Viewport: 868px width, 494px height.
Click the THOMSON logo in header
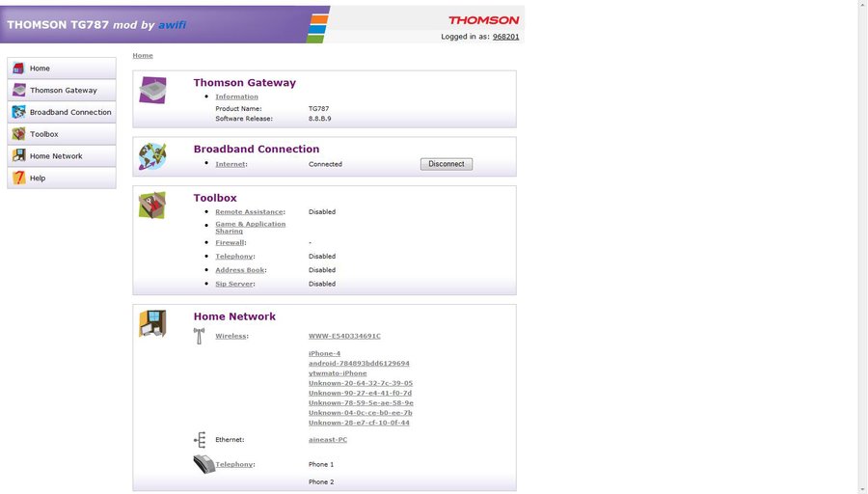[483, 20]
